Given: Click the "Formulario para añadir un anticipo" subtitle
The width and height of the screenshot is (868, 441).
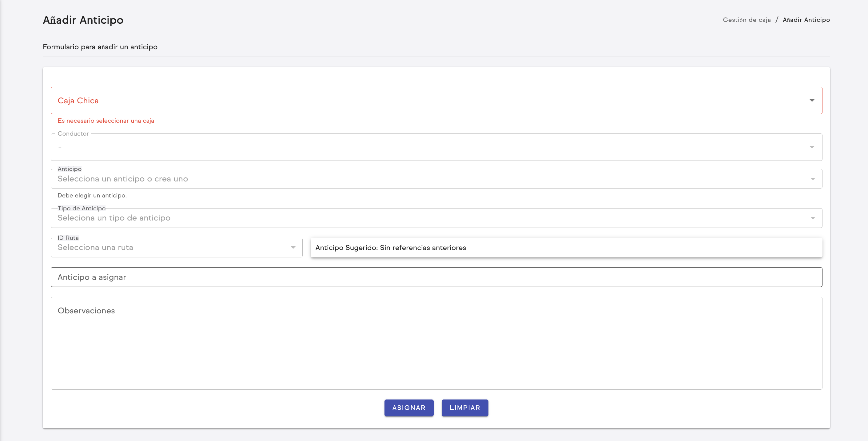Looking at the screenshot, I should [x=100, y=47].
